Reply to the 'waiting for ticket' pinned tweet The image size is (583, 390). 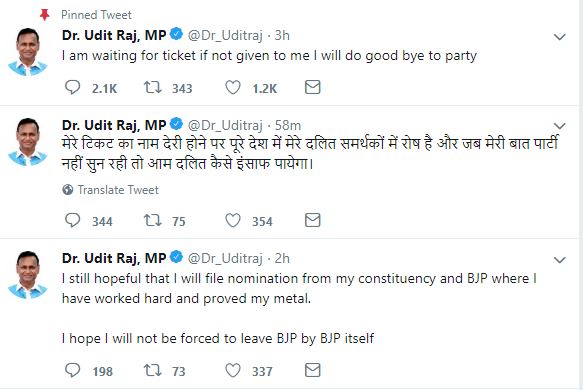pyautogui.click(x=73, y=87)
